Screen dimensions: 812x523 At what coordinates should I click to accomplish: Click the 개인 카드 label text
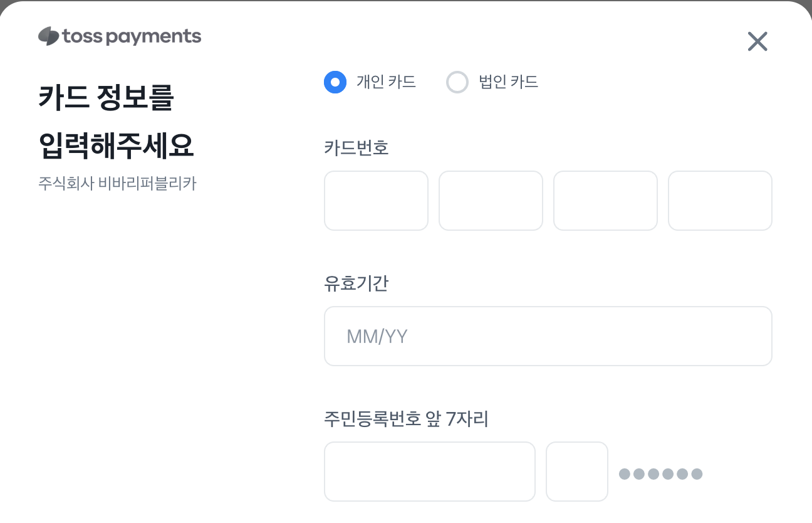click(x=386, y=82)
